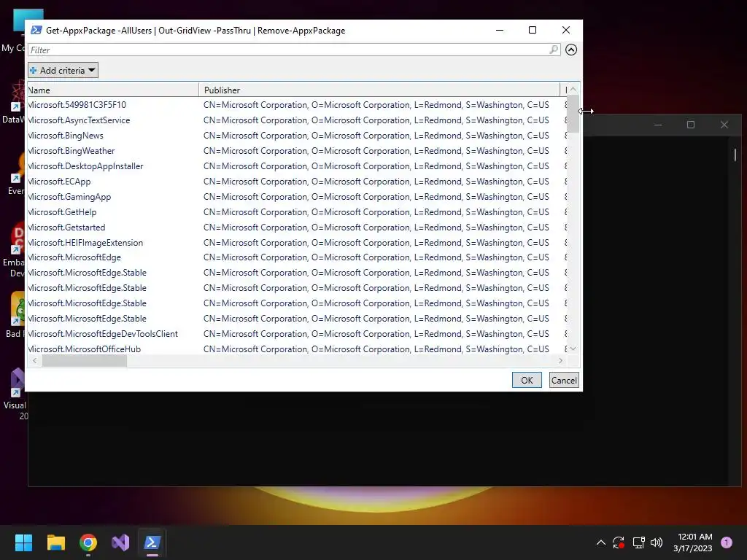
Task: Click the horizontal scrollbar right arrow
Action: (x=561, y=360)
